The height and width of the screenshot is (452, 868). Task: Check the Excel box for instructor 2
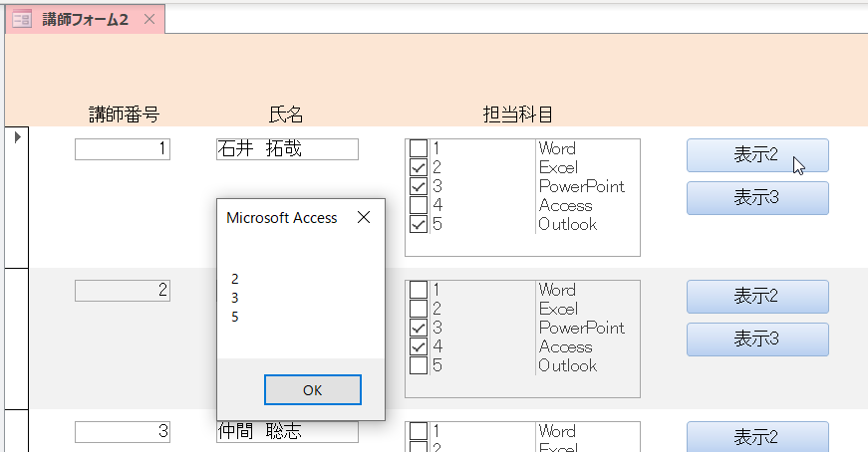coord(419,309)
